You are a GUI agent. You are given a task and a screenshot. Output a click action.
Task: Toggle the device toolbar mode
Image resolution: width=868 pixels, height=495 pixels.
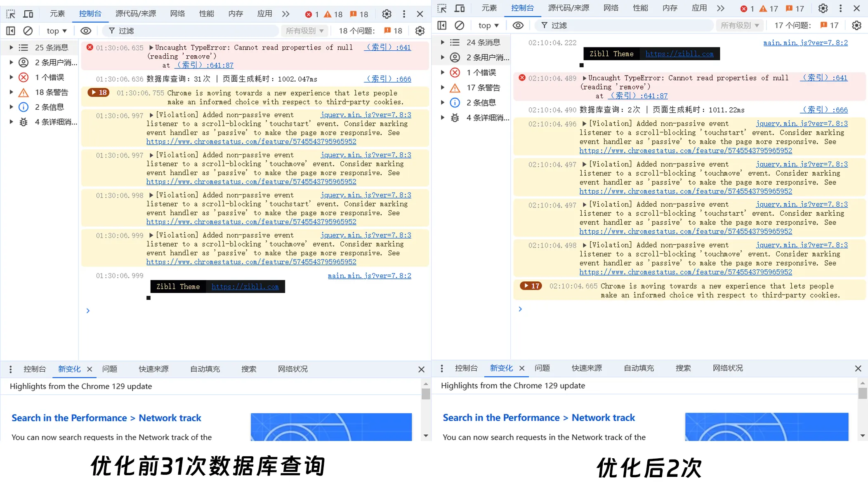point(28,14)
